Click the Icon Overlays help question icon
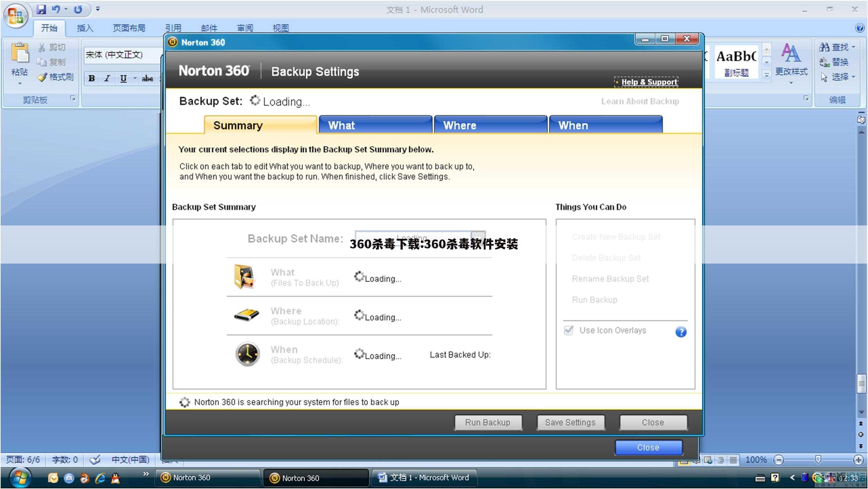Viewport: 868px width, 489px height. pyautogui.click(x=681, y=332)
